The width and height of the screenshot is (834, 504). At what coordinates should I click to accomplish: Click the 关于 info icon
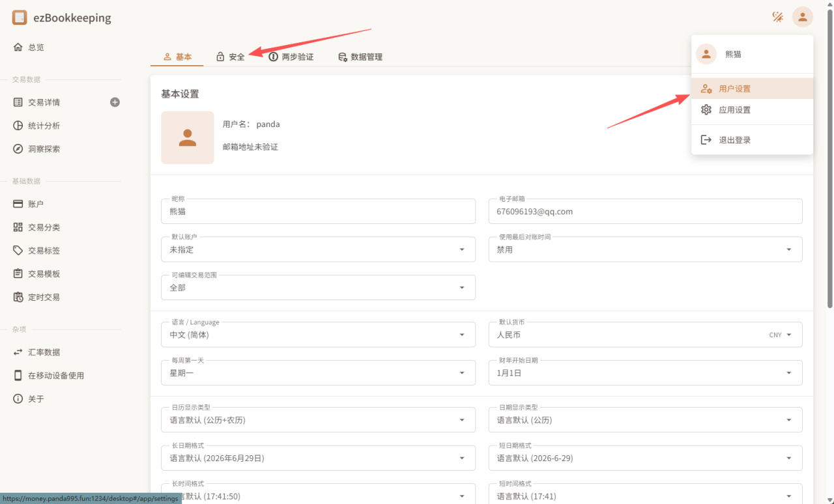18,399
